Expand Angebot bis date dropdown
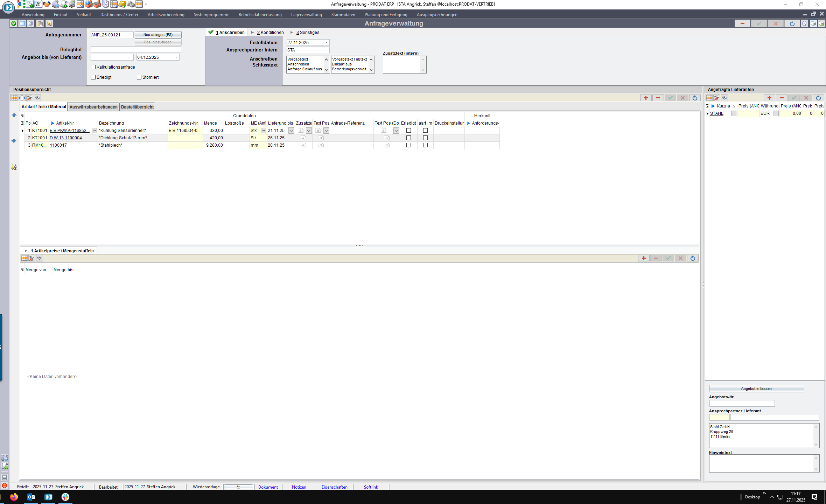This screenshot has width=826, height=504. click(176, 57)
